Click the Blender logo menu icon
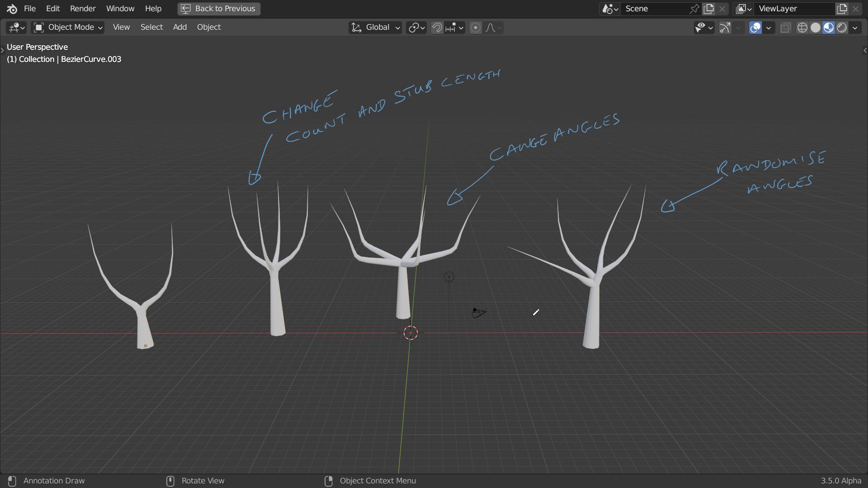The width and height of the screenshot is (868, 488). [12, 9]
